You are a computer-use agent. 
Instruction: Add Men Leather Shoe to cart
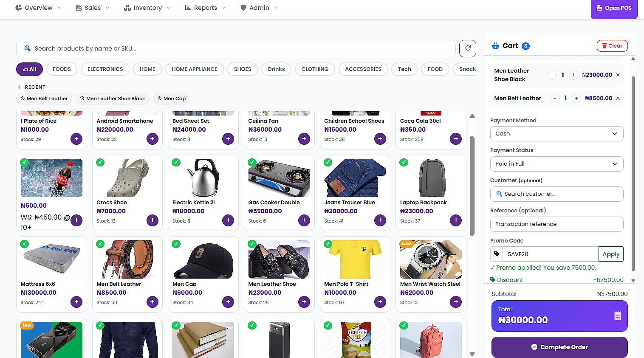pos(304,302)
